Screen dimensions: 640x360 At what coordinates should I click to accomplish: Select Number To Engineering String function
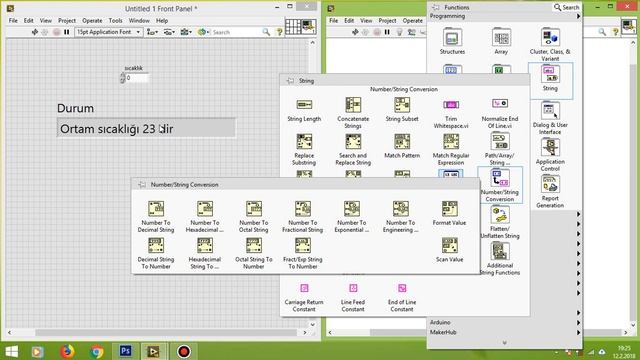(x=400, y=217)
